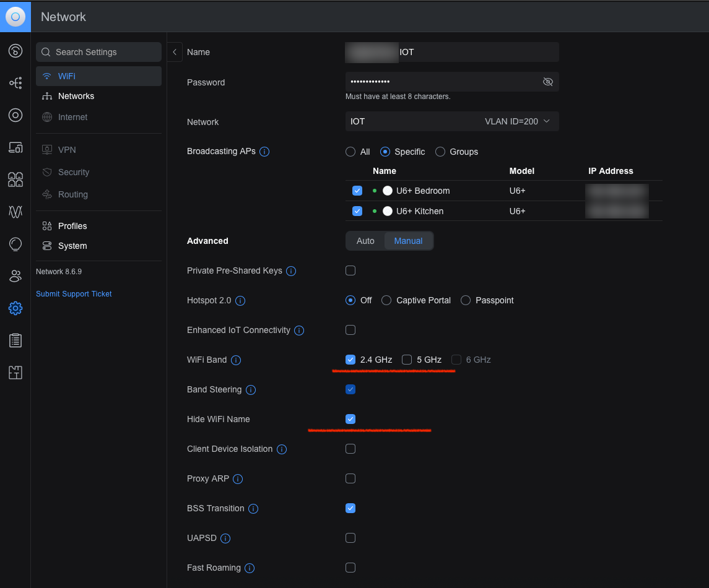Show info for Broadcasting APs
709x588 pixels.
pos(264,152)
